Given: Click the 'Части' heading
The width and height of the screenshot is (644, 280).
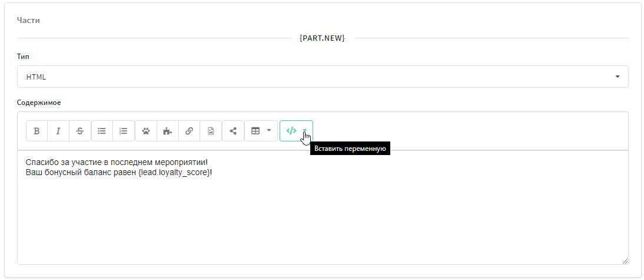Looking at the screenshot, I should tap(28, 20).
